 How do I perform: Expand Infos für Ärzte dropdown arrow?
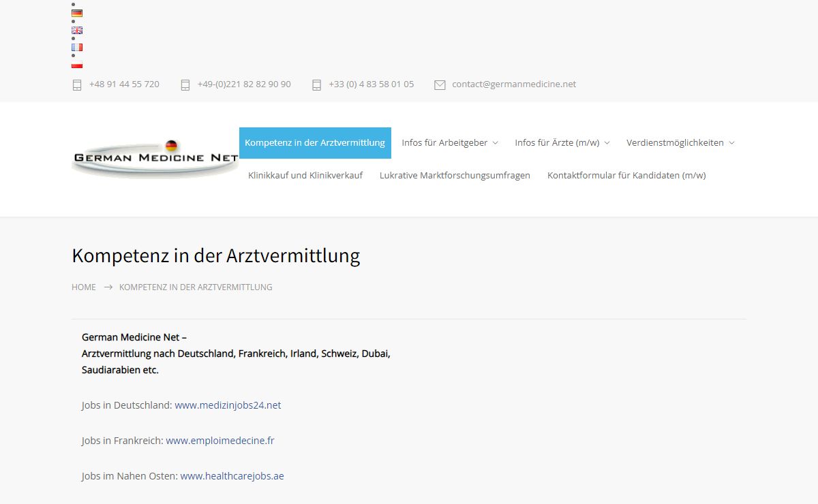click(x=607, y=143)
